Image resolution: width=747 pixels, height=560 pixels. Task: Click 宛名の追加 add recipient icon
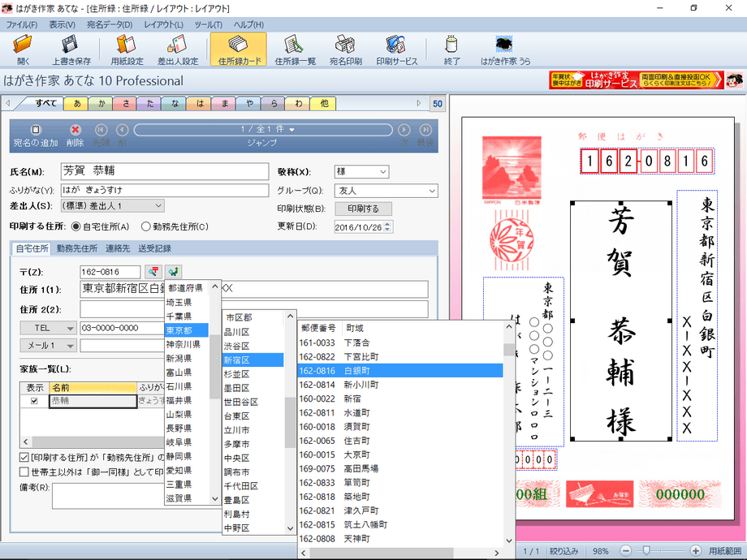[36, 130]
